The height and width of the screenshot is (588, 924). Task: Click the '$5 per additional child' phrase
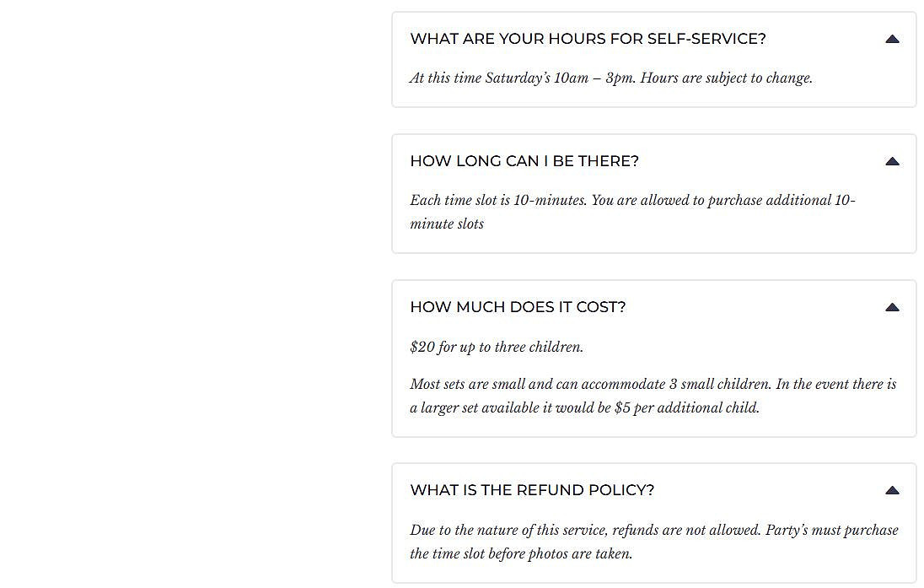pos(686,408)
